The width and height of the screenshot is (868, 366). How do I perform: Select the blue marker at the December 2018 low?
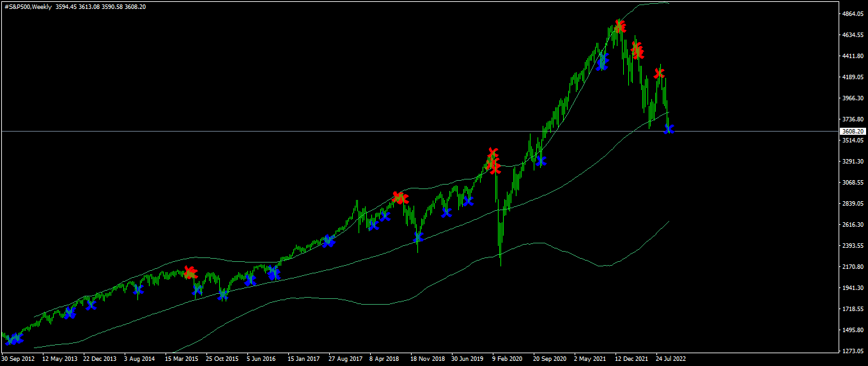click(419, 237)
